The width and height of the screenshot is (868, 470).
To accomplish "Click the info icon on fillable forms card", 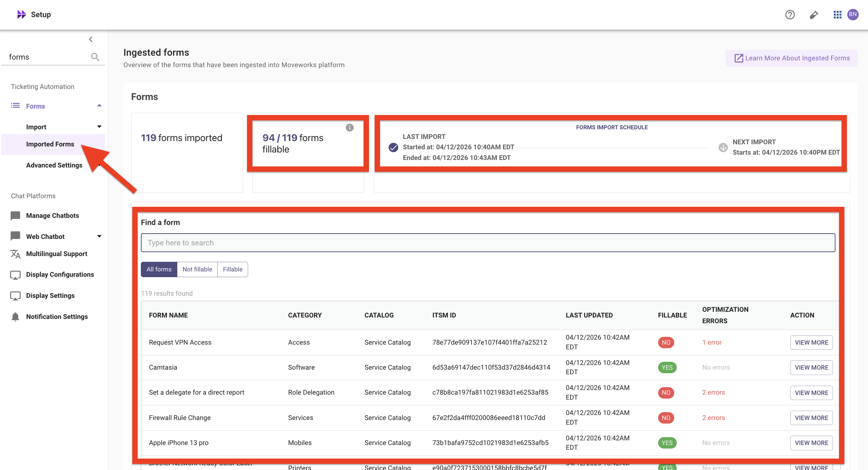I will pyautogui.click(x=350, y=127).
